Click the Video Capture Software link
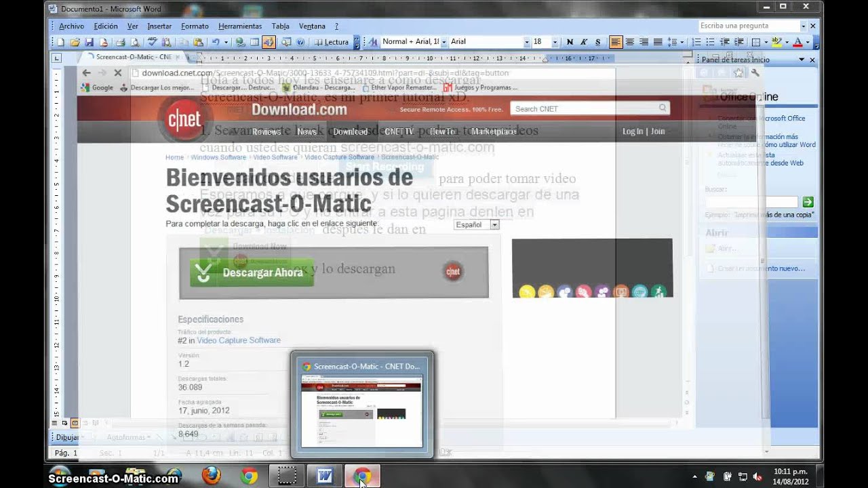 tap(238, 340)
